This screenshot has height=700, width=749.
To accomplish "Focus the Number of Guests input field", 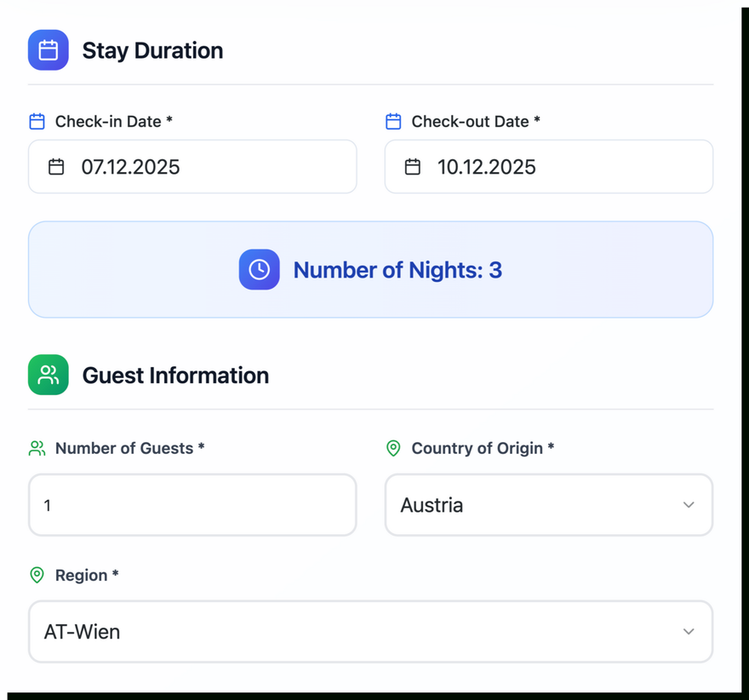I will 192,505.
